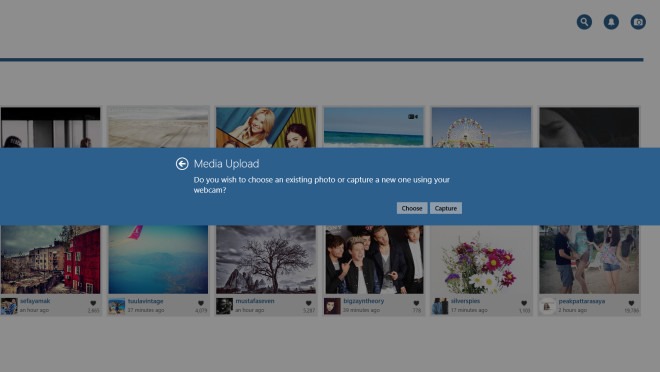
Task: Click the video camera badge on beach post
Action: (x=413, y=117)
